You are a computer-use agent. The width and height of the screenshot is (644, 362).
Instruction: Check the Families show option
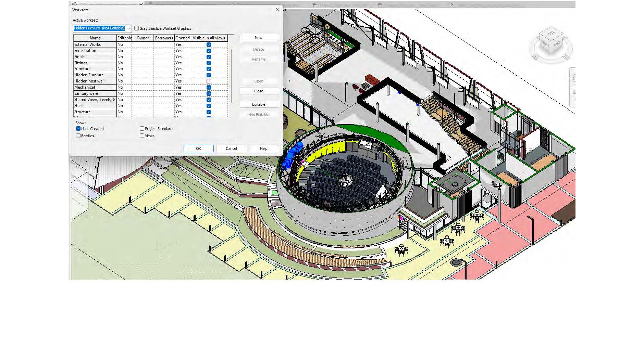point(78,136)
